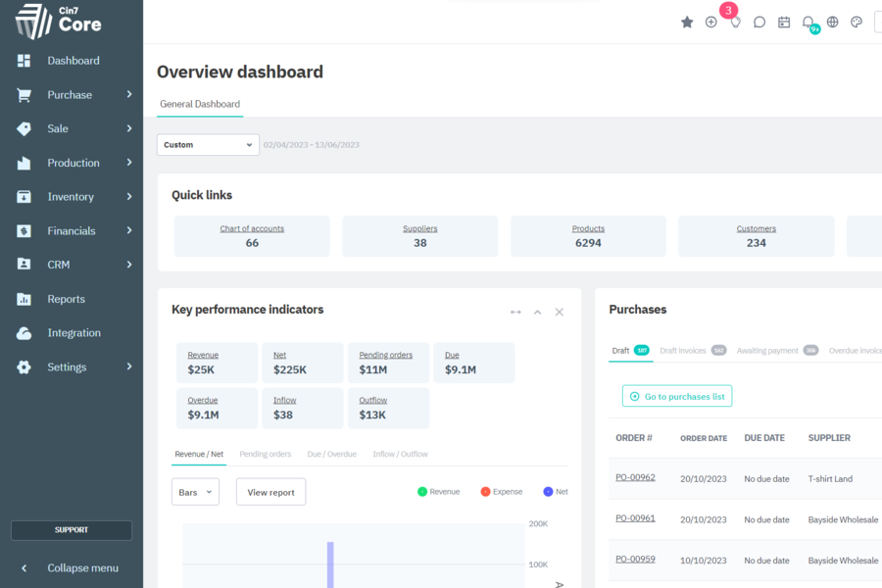882x588 pixels.
Task: Toggle the Net legend blue dot
Action: 548,492
